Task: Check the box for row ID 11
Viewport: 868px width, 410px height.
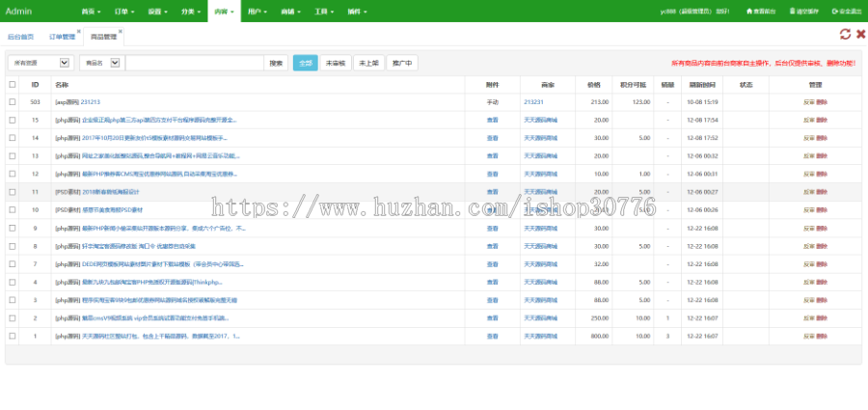Action: point(13,192)
